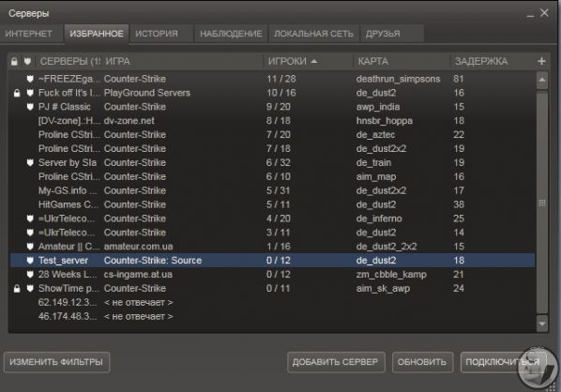Viewport: 561px width, 392px height.
Task: Select the PJ # Classic server row
Action: (272, 107)
